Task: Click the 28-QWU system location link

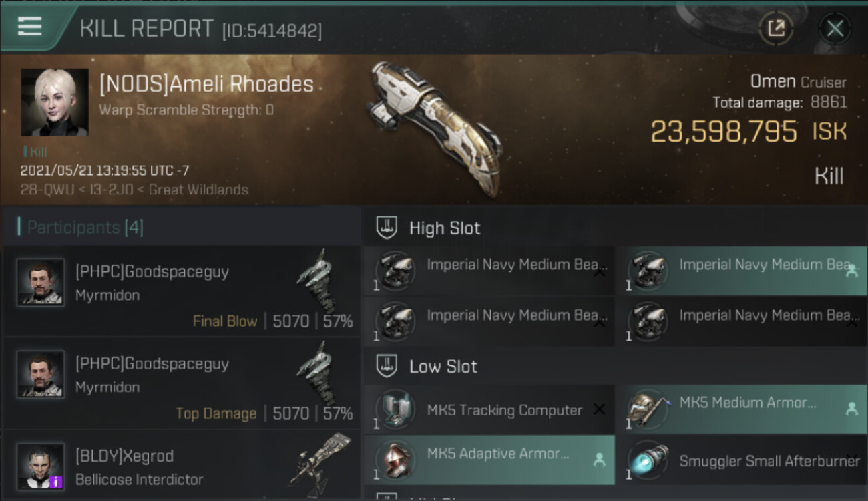Action: point(37,190)
